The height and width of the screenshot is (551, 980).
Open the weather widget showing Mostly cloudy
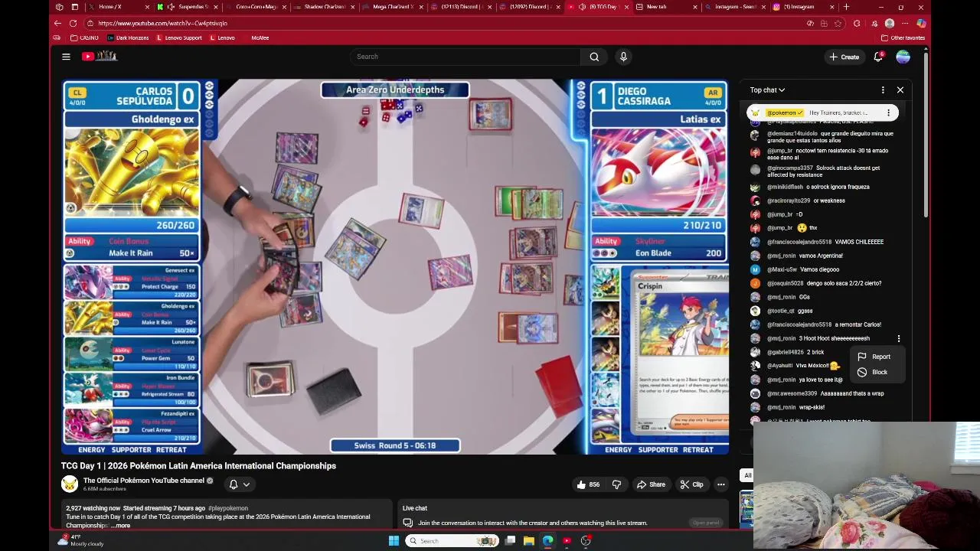pos(81,540)
